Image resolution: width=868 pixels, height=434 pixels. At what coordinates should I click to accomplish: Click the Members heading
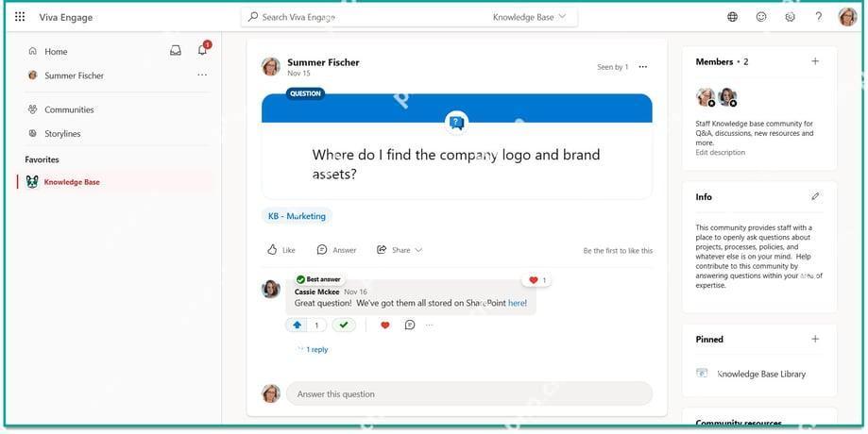click(714, 62)
